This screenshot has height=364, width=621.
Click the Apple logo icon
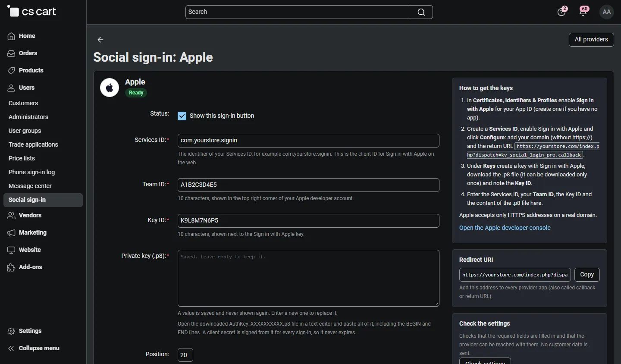(110, 88)
